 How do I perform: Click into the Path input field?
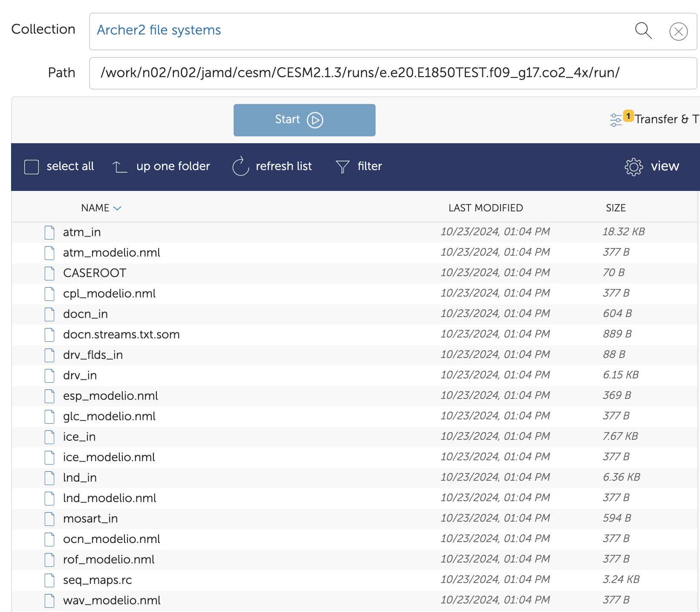click(x=392, y=73)
